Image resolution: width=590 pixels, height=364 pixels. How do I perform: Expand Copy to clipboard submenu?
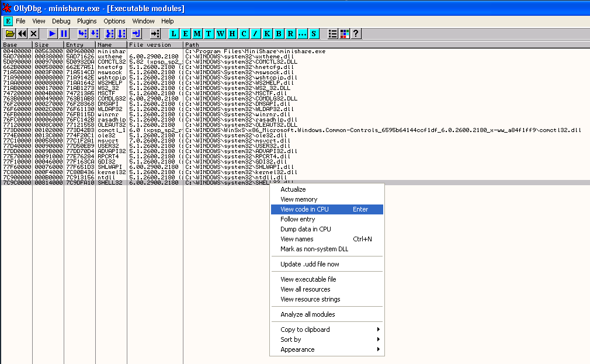point(327,330)
